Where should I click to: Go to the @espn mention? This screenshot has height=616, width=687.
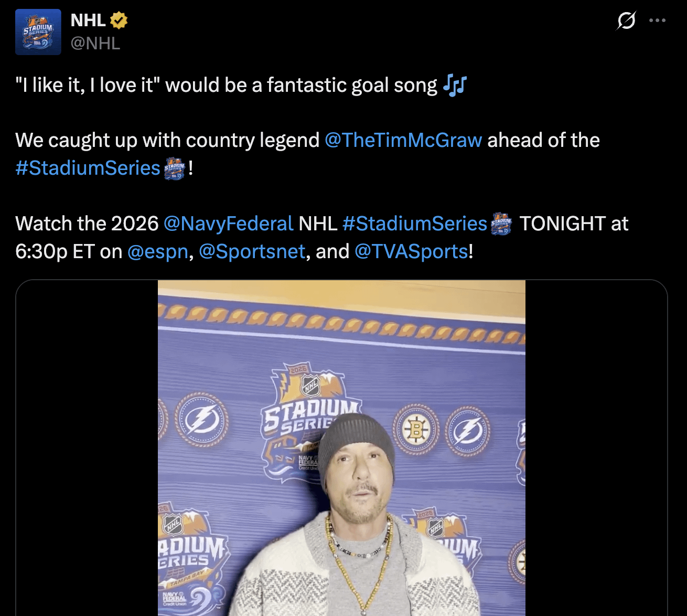pyautogui.click(x=157, y=251)
